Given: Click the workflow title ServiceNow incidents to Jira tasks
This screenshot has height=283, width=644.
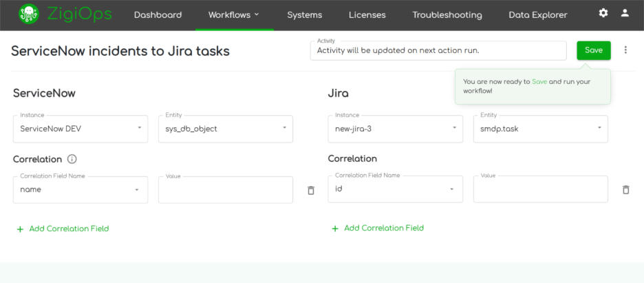Looking at the screenshot, I should pyautogui.click(x=120, y=52).
